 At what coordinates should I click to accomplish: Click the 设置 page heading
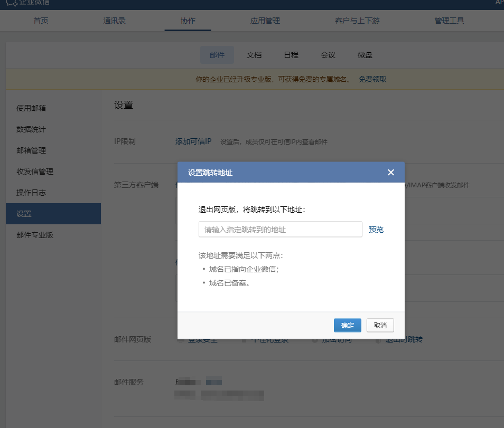click(124, 105)
